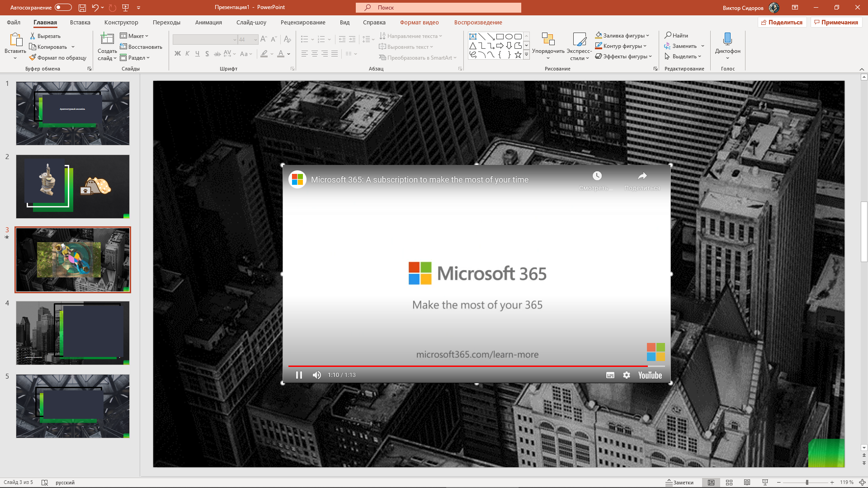Toggle subtitles icon in video player
This screenshot has height=488, width=868.
point(610,375)
